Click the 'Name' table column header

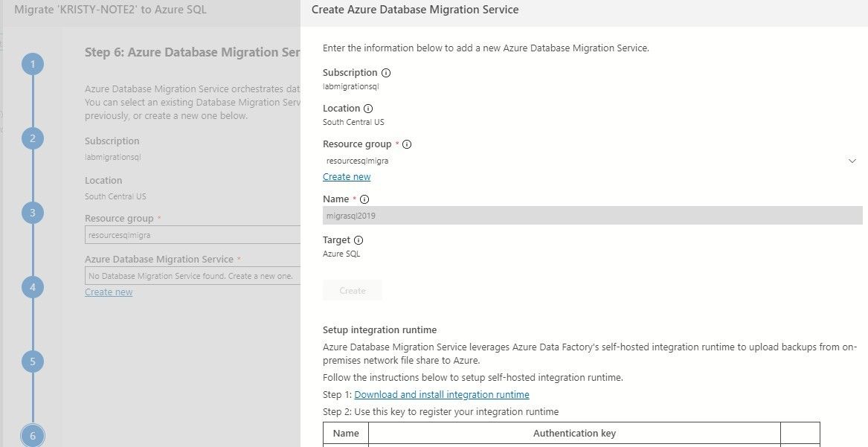coord(346,433)
